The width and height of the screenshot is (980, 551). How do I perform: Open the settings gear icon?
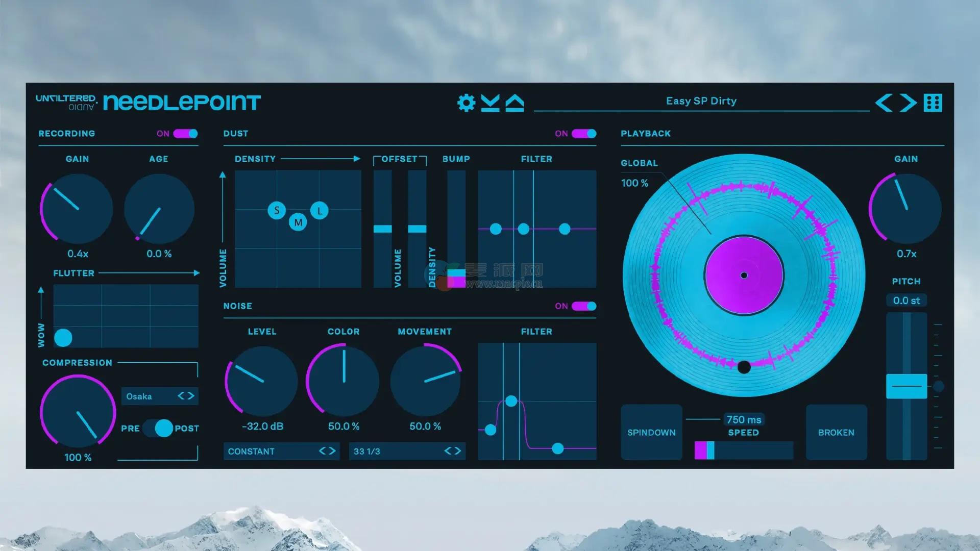point(465,103)
